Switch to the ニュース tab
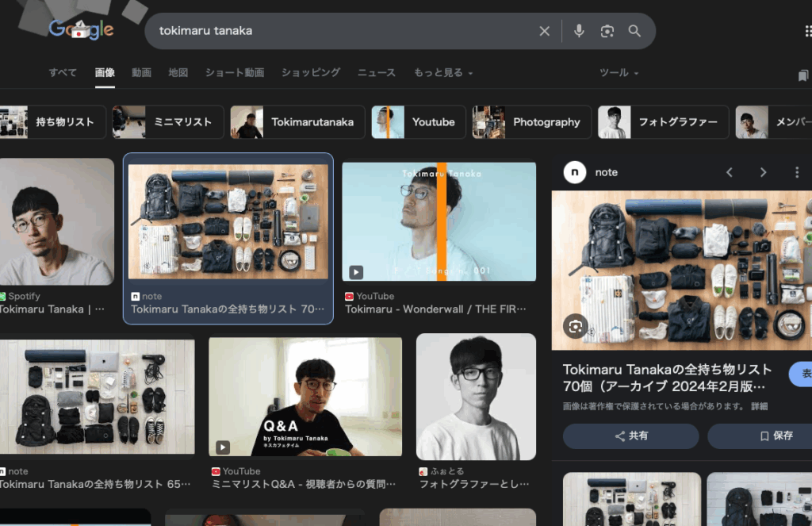812x526 pixels. (376, 73)
